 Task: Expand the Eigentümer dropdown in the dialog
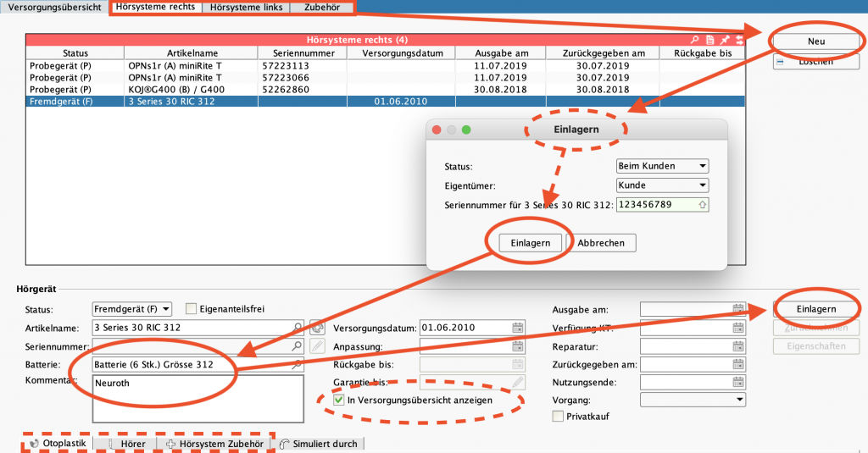point(662,185)
